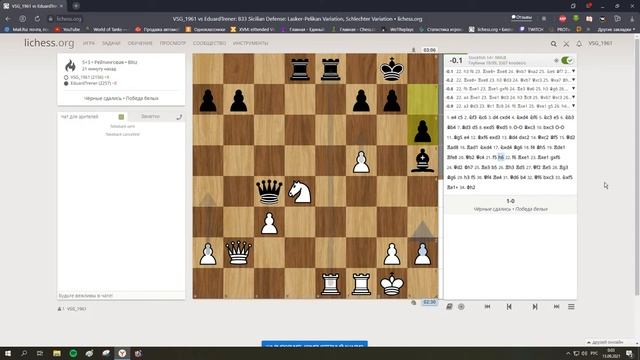The height and width of the screenshot is (360, 640).
Task: Open the TWITCH bookmark
Action: point(532,29)
